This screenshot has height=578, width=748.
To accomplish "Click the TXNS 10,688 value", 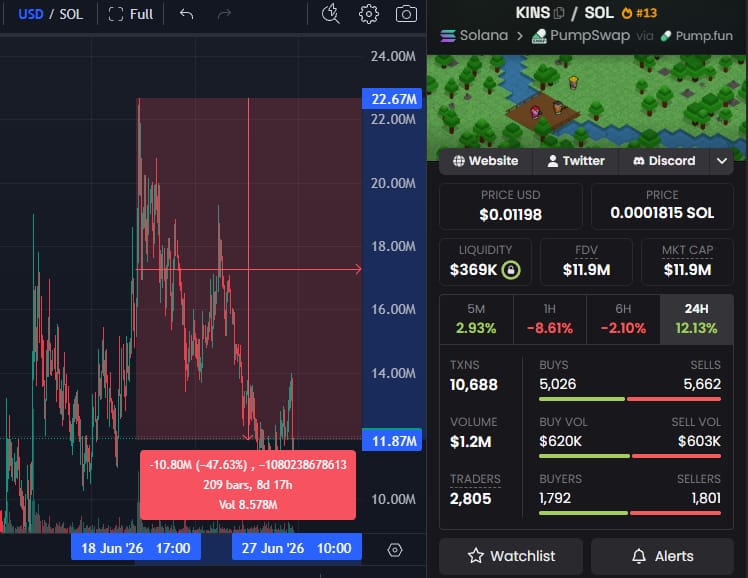I will (474, 384).
